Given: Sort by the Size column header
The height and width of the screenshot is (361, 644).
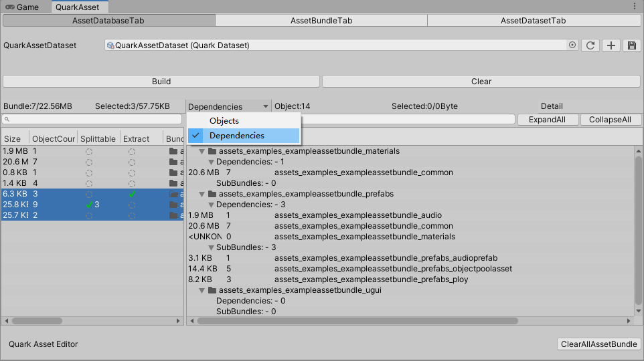Looking at the screenshot, I should [x=15, y=138].
